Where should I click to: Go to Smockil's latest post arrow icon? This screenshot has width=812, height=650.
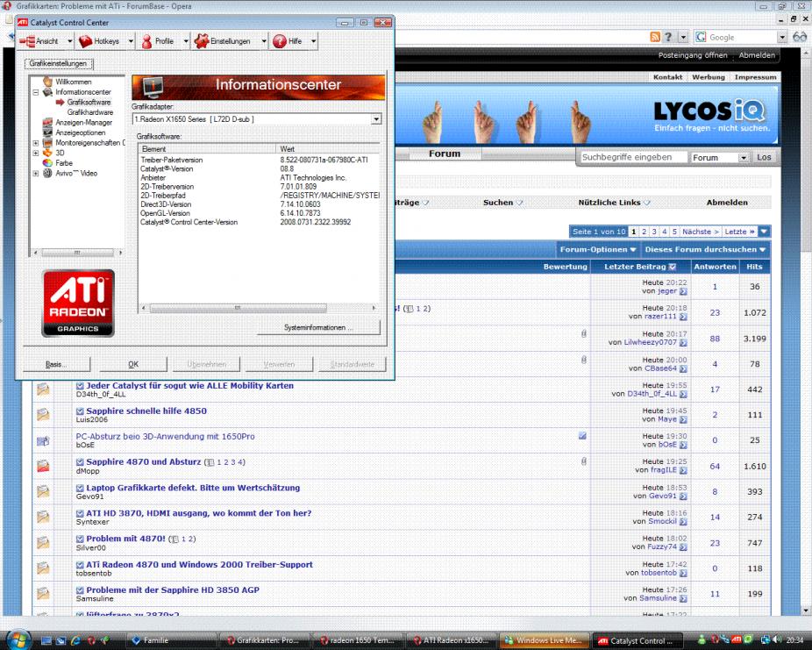click(683, 522)
